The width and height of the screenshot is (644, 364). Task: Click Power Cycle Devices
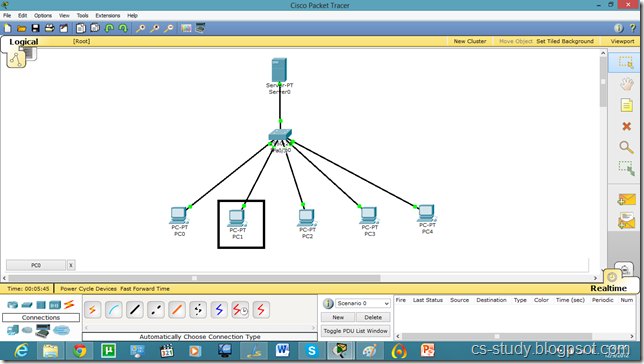pyautogui.click(x=88, y=289)
